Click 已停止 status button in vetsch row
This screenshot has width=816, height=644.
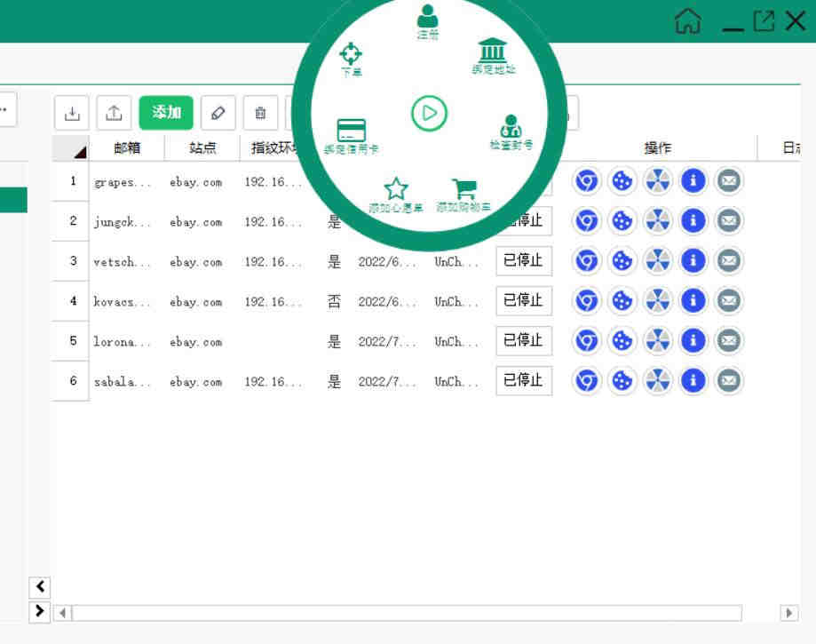click(x=524, y=260)
